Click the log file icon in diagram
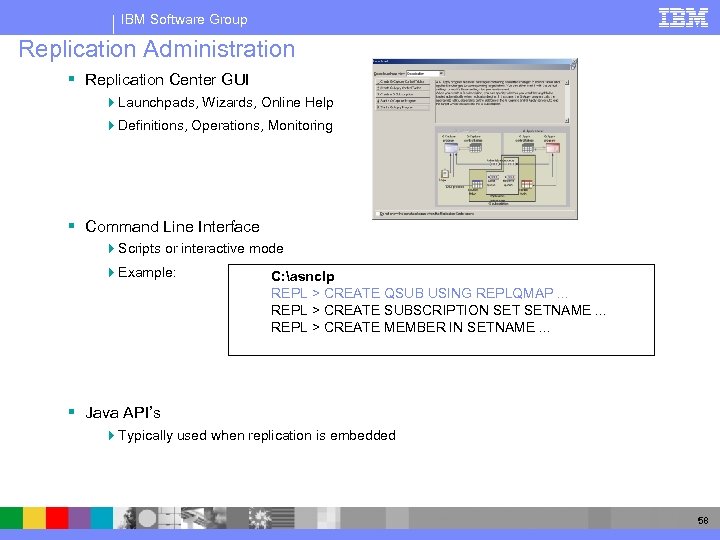The image size is (720, 540). pyautogui.click(x=444, y=174)
